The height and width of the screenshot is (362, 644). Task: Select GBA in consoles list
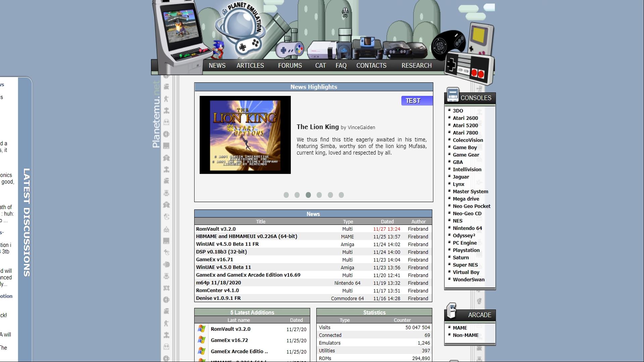point(458,162)
